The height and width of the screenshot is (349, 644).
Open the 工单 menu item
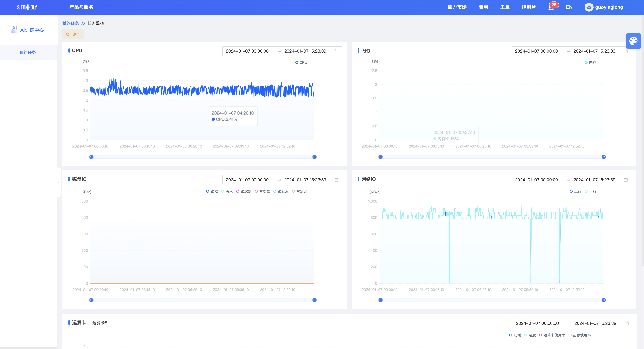coord(505,7)
